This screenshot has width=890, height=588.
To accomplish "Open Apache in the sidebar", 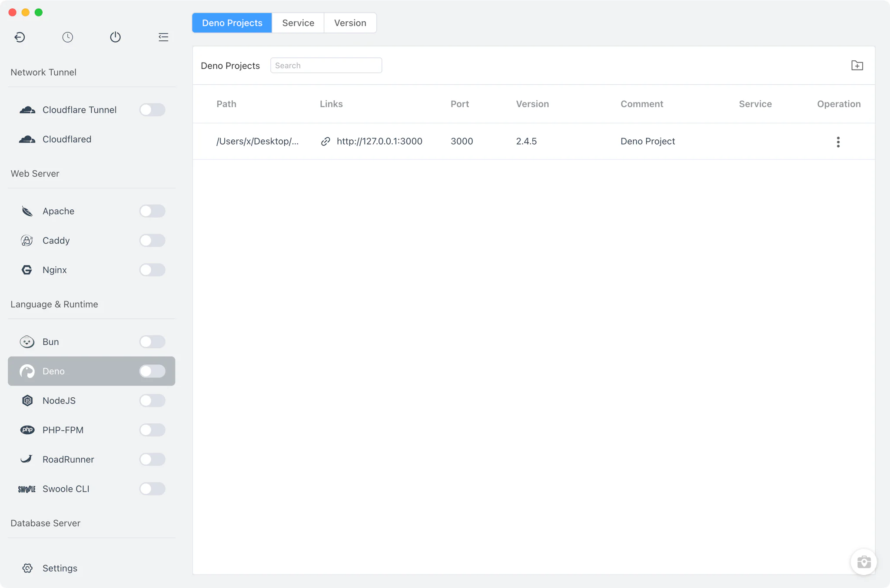I will 59,211.
